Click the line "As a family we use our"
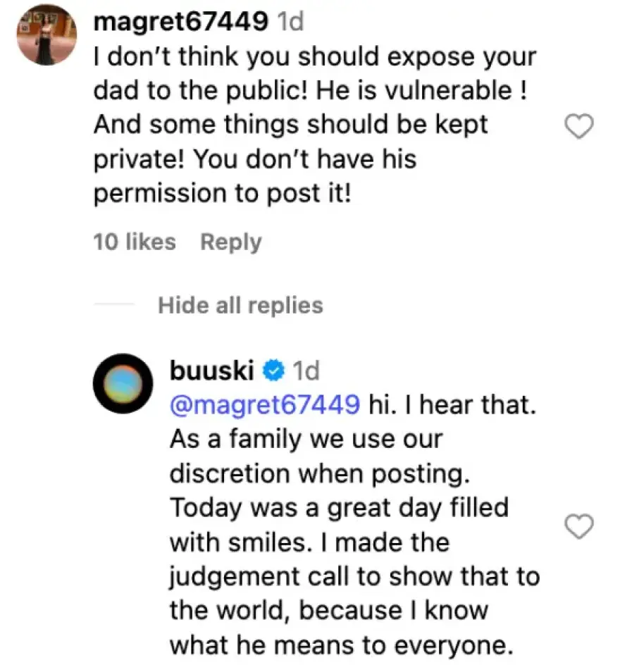 (306, 438)
